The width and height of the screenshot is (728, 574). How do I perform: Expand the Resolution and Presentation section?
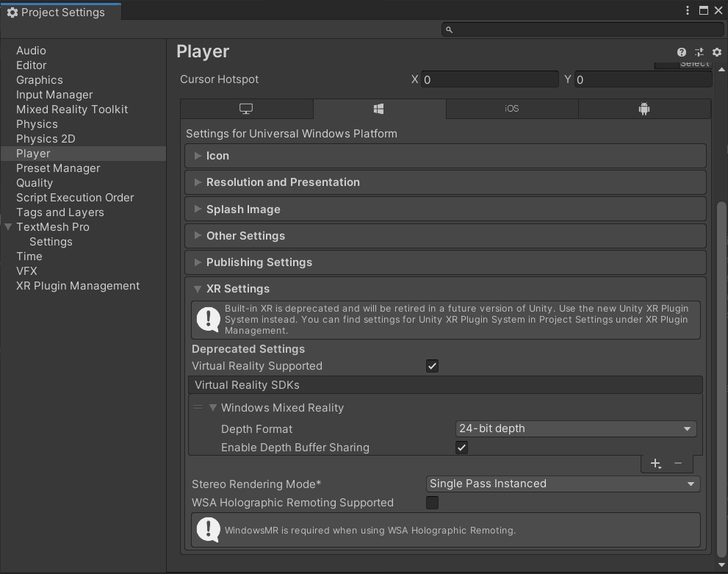(x=283, y=182)
